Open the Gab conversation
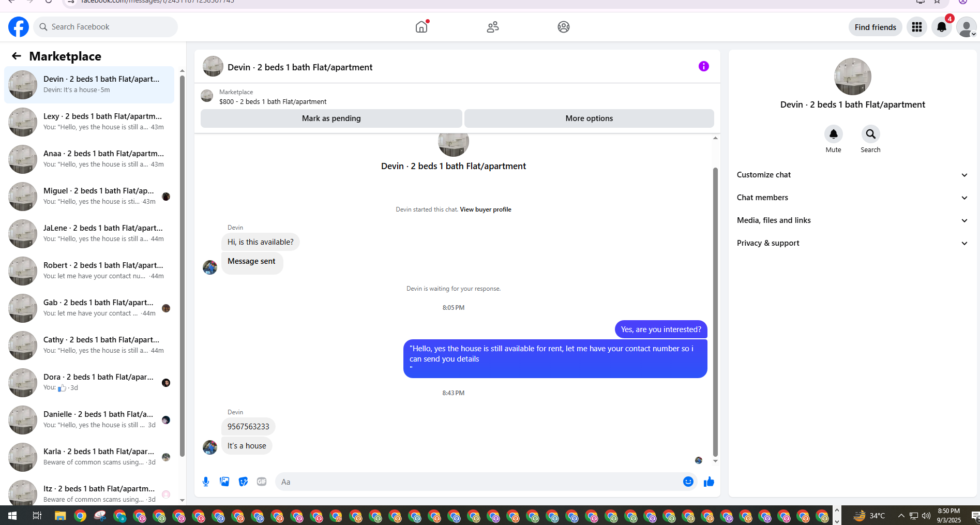Viewport: 980px width, 525px height. coord(89,308)
